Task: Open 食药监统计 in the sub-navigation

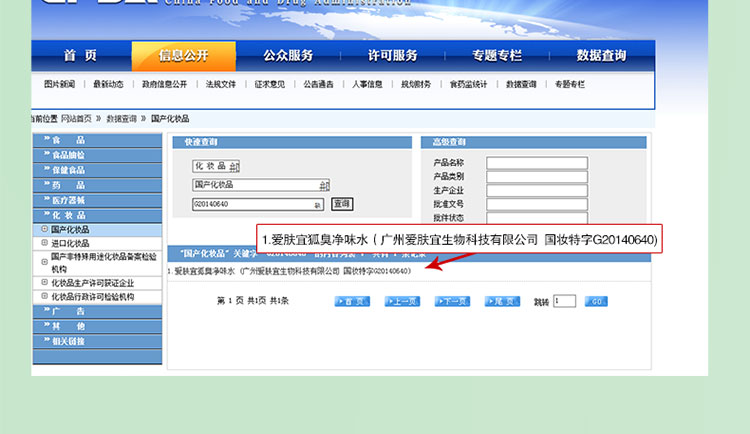Action: click(x=468, y=84)
